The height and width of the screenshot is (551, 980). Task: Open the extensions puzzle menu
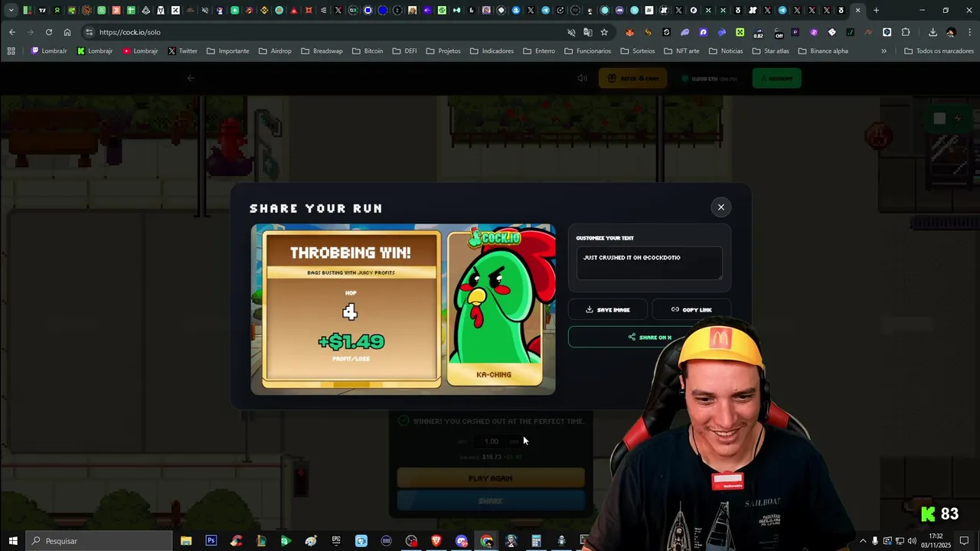[906, 32]
